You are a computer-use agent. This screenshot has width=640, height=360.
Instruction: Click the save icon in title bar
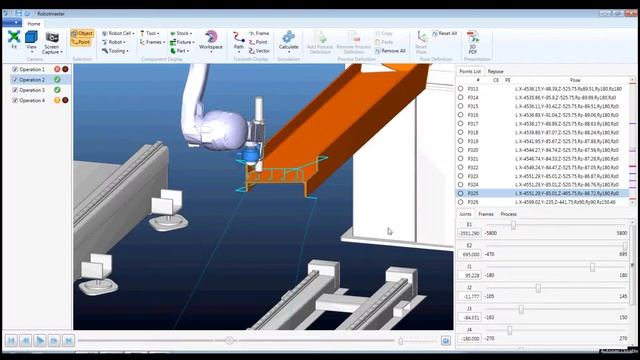(18, 13)
